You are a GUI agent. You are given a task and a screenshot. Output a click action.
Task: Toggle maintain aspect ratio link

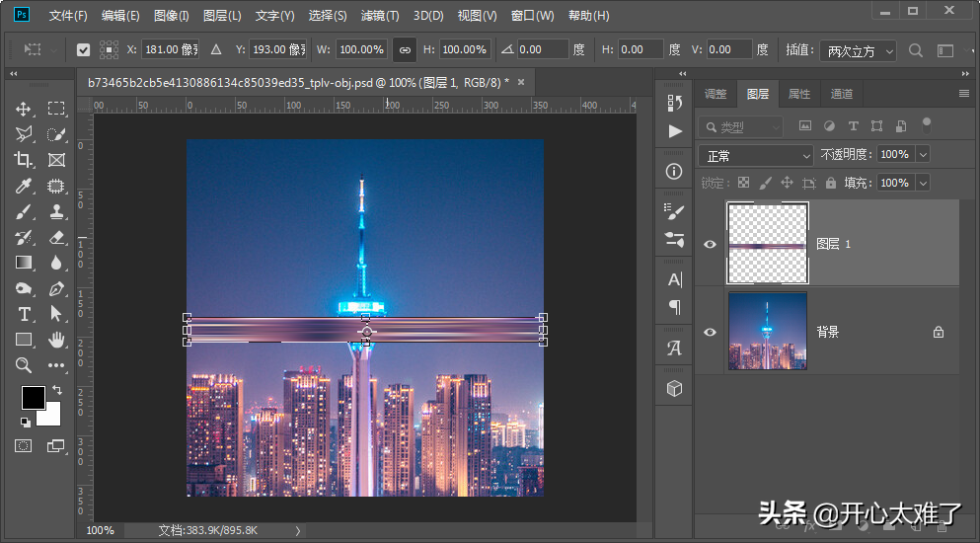coord(405,49)
